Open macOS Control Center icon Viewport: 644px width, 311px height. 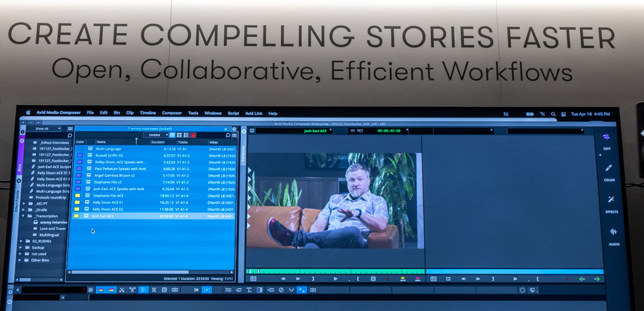click(x=564, y=114)
